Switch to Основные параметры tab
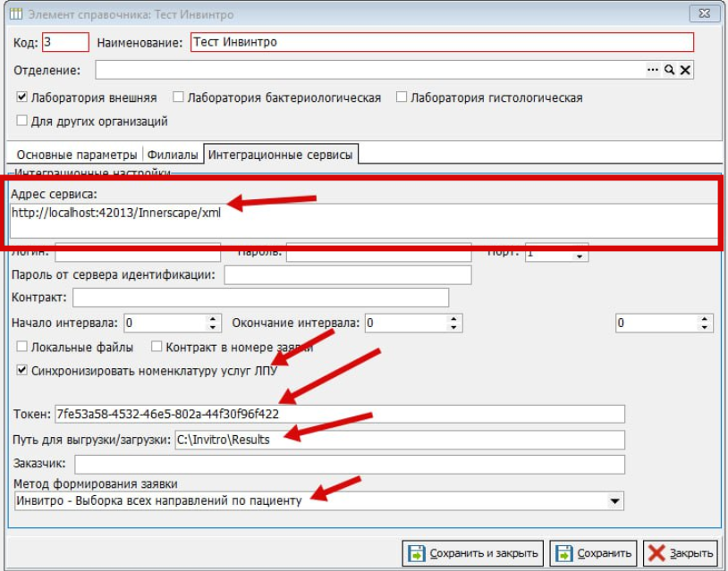Image resolution: width=728 pixels, height=571 pixels. 77,155
